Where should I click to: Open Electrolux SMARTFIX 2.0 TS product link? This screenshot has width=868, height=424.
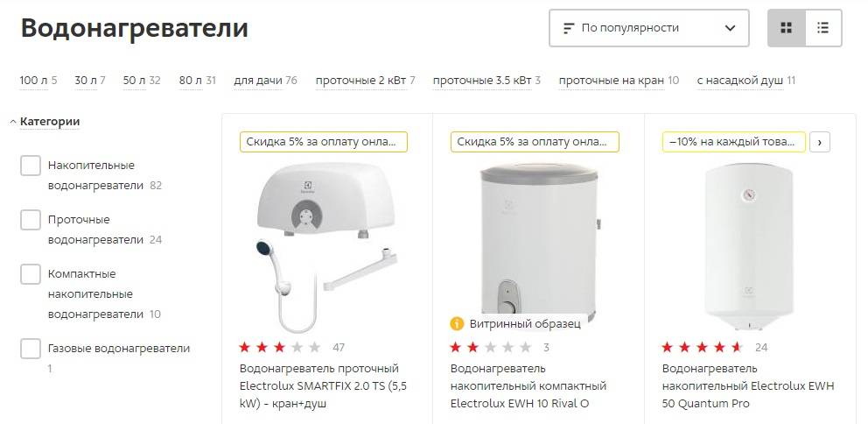point(323,385)
